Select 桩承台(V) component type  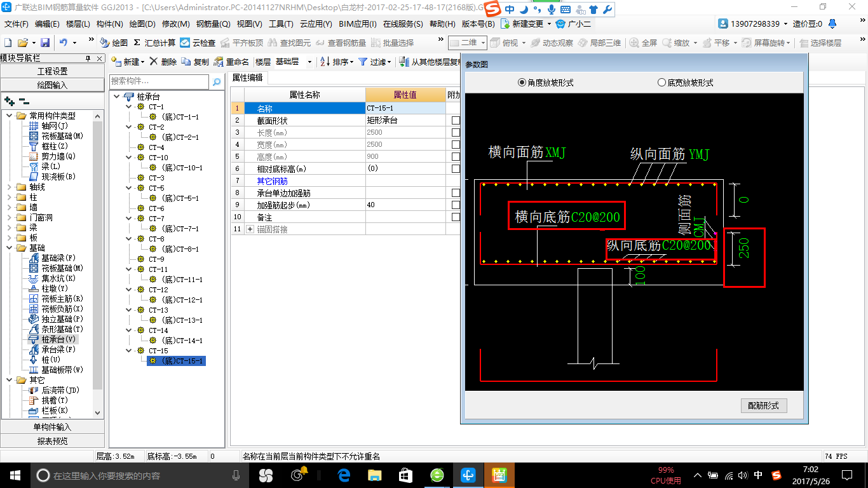tap(51, 339)
